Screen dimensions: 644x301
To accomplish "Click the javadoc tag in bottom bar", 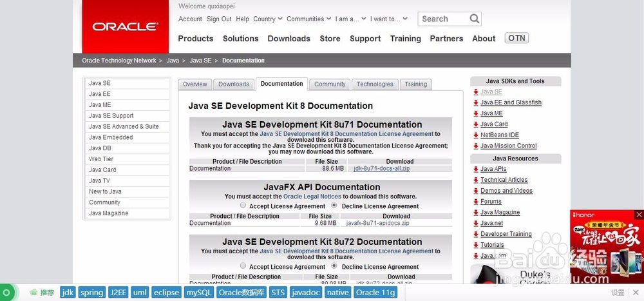I will point(306,293).
